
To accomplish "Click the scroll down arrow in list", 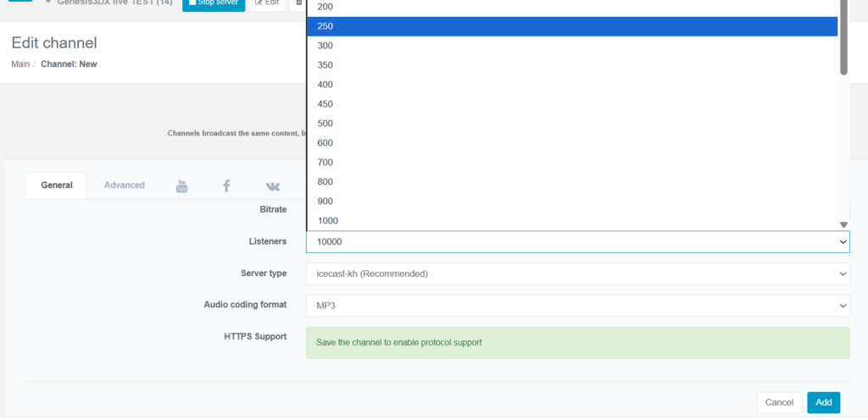I will pyautogui.click(x=843, y=224).
